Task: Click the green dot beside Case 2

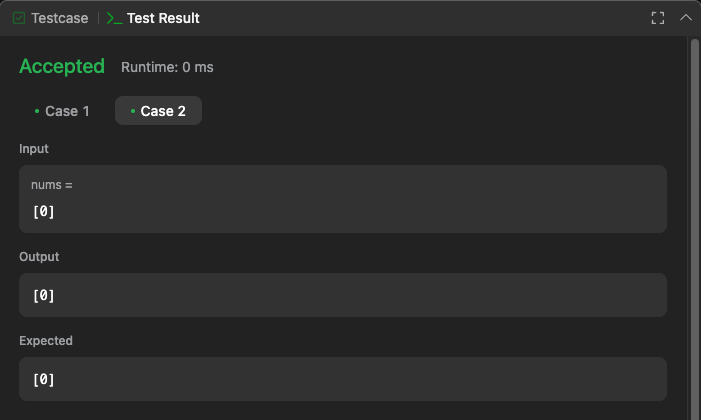Action: [x=133, y=111]
